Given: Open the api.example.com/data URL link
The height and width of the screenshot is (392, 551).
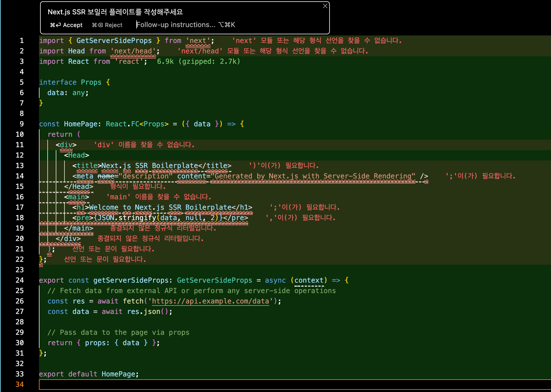Looking at the screenshot, I should point(210,301).
